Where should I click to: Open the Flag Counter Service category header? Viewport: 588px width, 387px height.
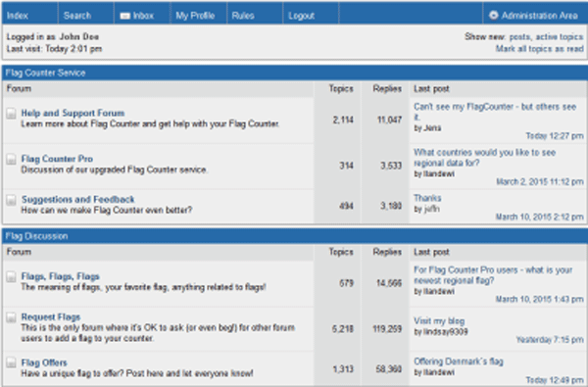tap(45, 73)
